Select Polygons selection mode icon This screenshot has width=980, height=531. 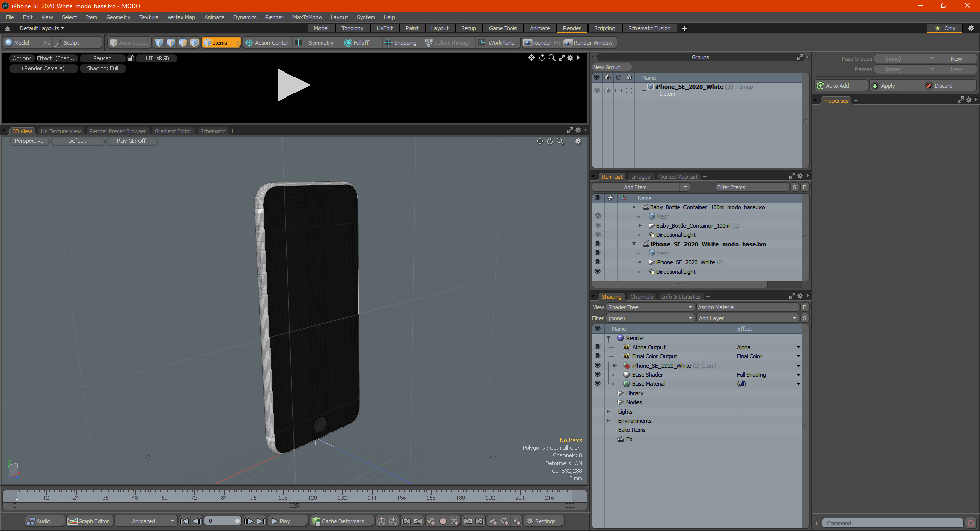click(183, 43)
